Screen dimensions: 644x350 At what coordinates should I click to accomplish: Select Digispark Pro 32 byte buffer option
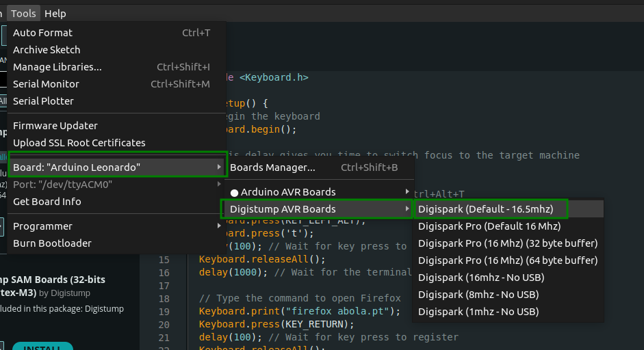coord(507,243)
